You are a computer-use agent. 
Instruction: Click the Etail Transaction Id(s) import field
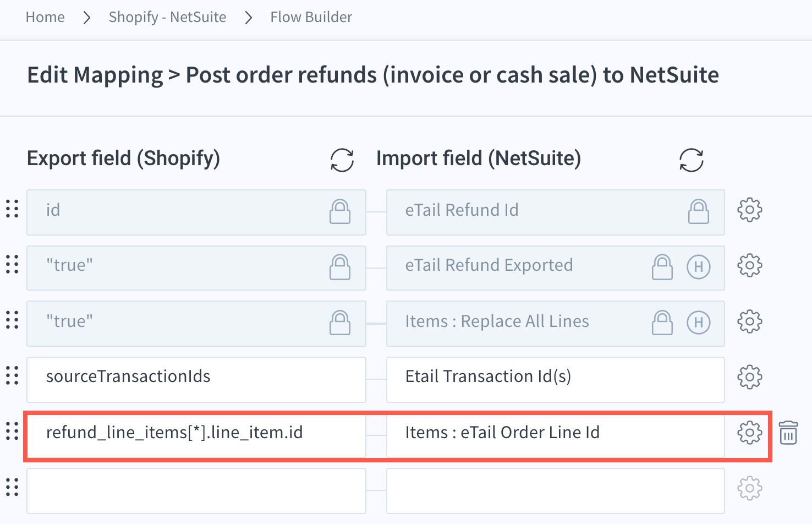pos(556,379)
